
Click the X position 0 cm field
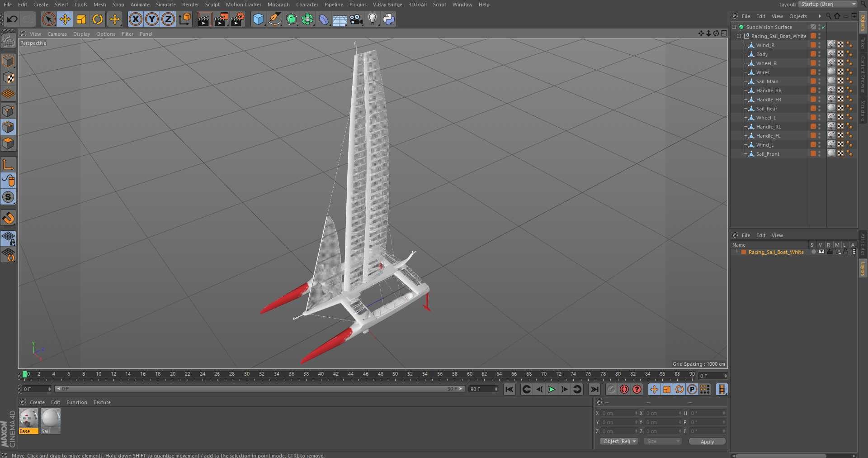pyautogui.click(x=619, y=413)
